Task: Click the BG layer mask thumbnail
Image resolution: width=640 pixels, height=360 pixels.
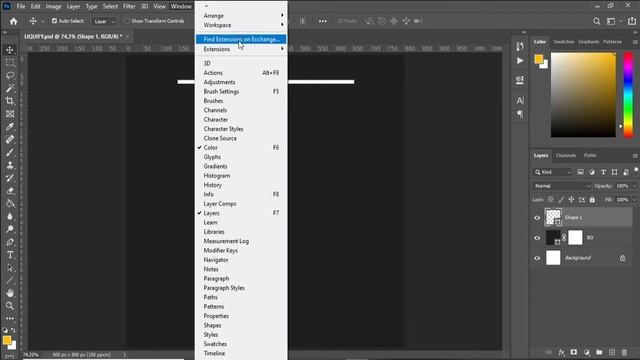Action: pos(575,238)
